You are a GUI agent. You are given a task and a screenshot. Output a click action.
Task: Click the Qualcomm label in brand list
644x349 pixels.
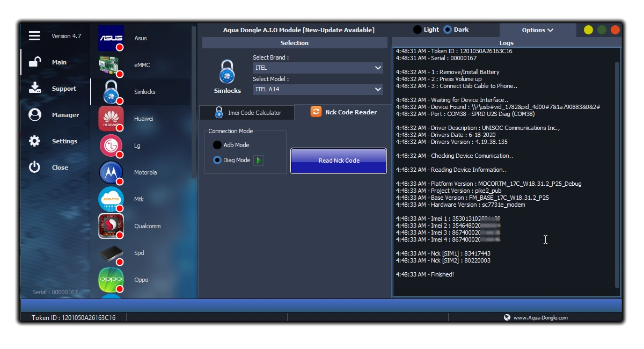click(x=148, y=226)
